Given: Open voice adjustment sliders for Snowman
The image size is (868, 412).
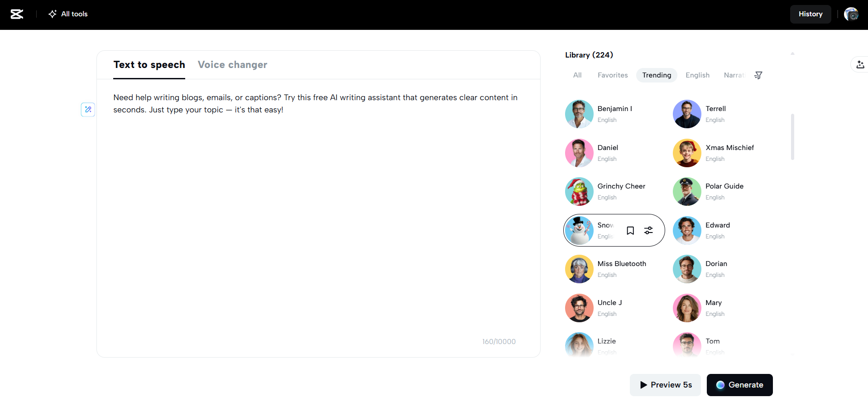Looking at the screenshot, I should (649, 231).
